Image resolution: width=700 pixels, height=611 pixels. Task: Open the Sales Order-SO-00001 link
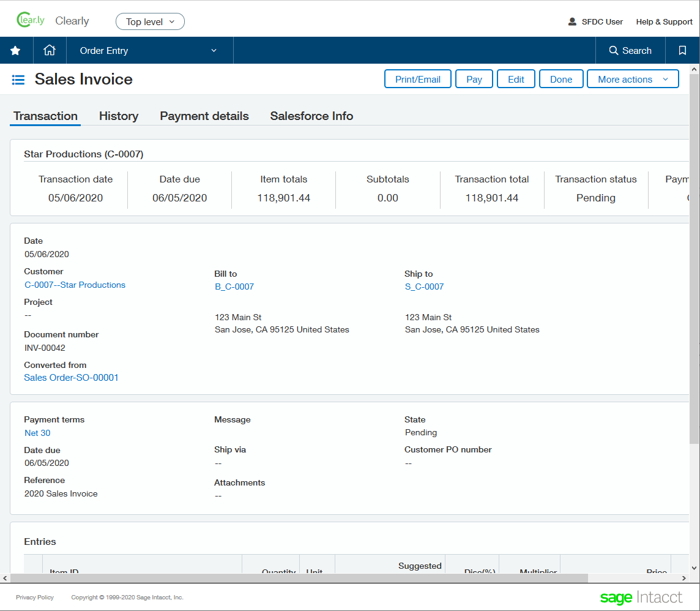point(71,378)
